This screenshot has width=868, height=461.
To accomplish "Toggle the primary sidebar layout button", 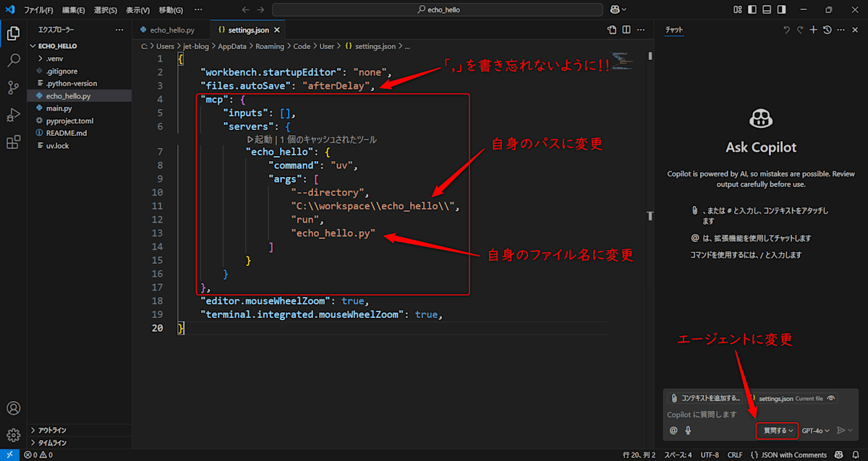I will [x=752, y=9].
